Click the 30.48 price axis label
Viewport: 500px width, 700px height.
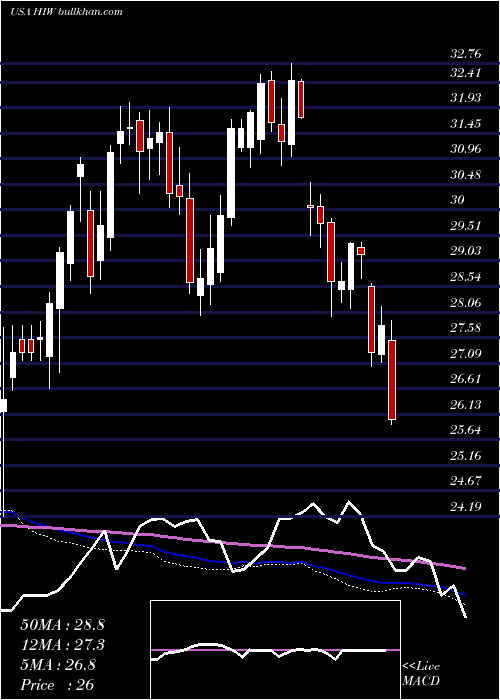466,175
